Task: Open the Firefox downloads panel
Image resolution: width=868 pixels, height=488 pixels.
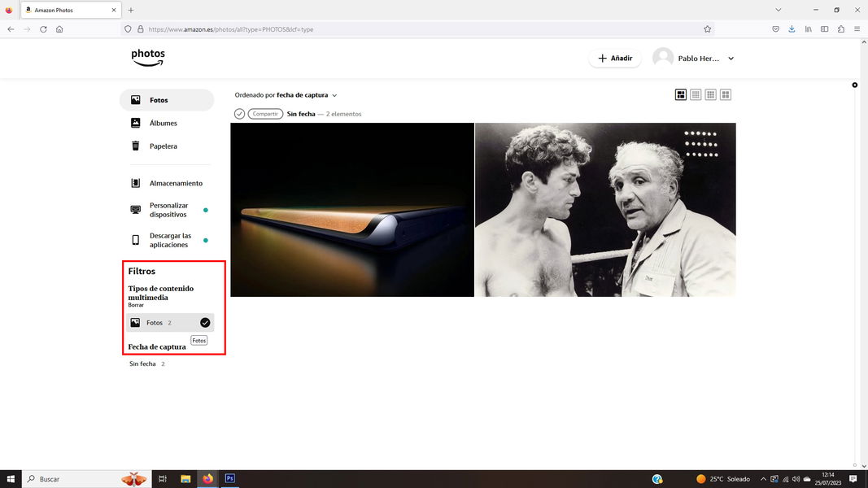Action: [792, 29]
